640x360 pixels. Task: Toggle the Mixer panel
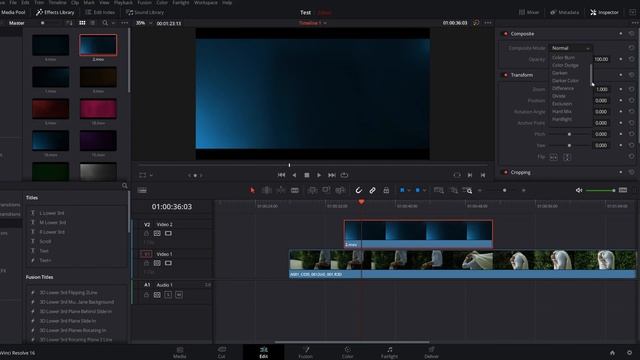pos(529,12)
